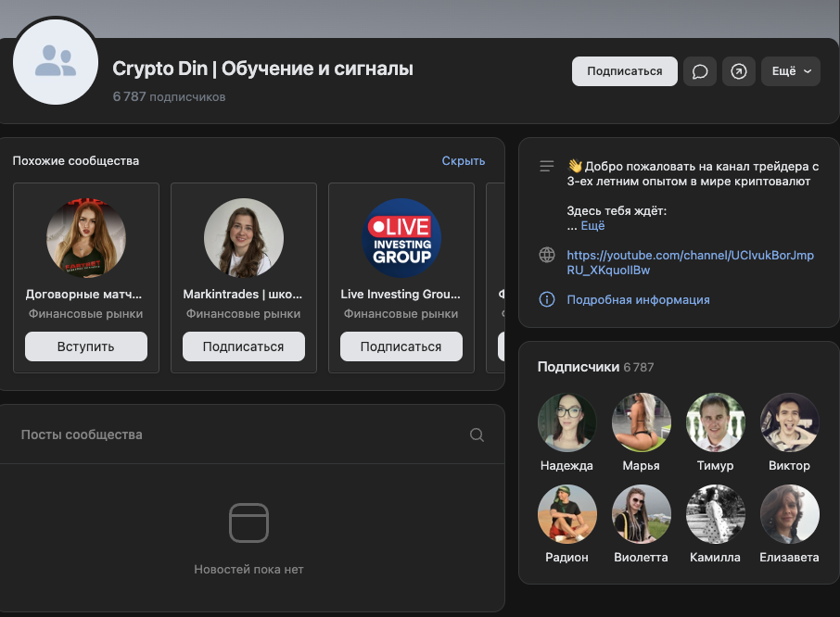Expand description via Ещё link

pyautogui.click(x=592, y=226)
